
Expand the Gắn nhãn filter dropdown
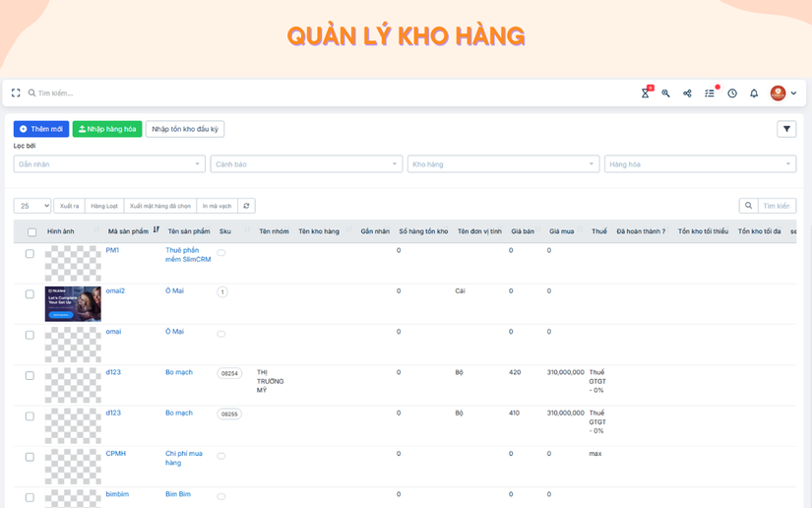[109, 164]
